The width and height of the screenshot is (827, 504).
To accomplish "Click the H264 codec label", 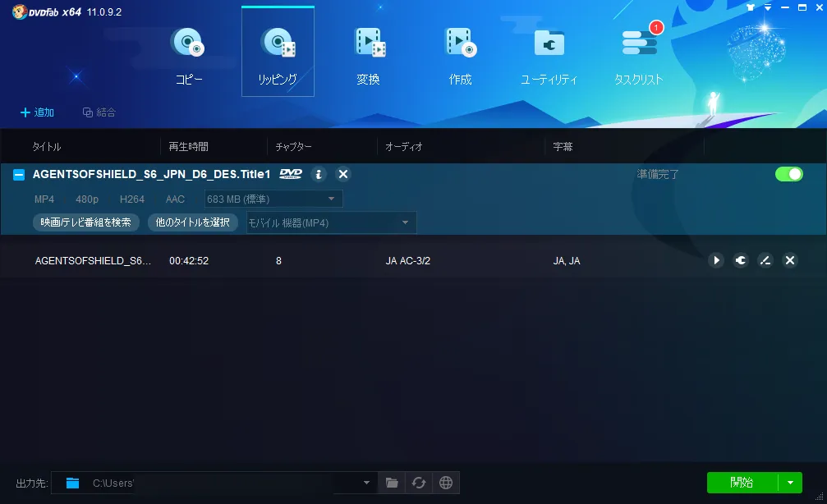I will pos(132,199).
